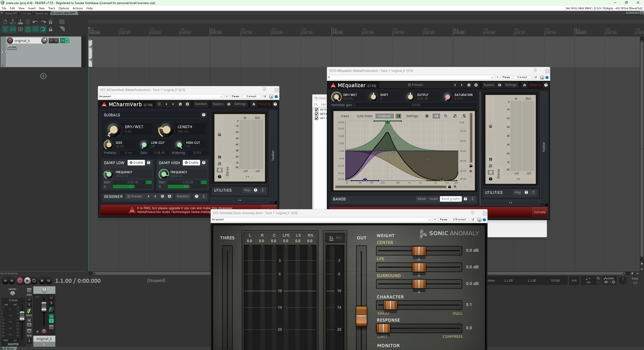The image size is (644, 350).
Task: Click MCharmVerb Dry/Wet knob
Action: pos(113,130)
